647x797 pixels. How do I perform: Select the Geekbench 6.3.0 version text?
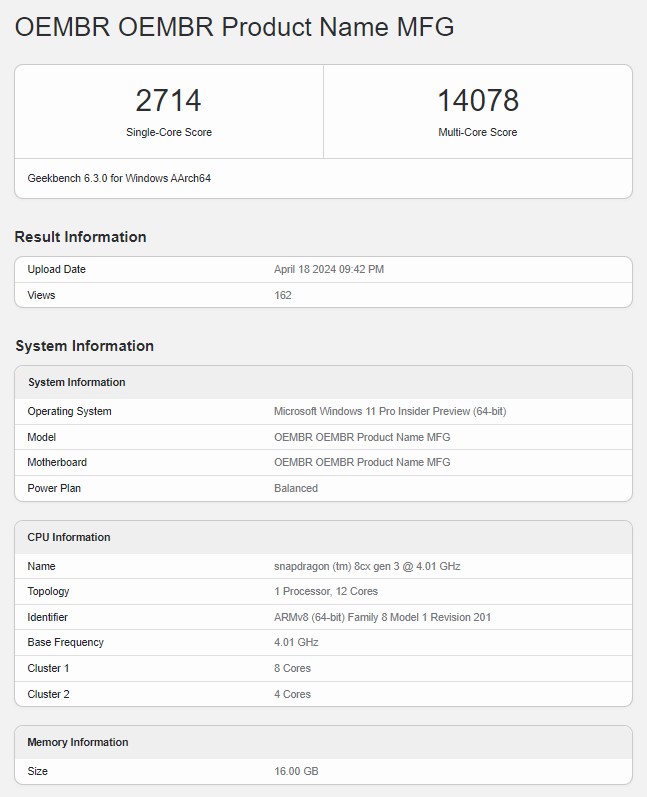click(x=119, y=178)
